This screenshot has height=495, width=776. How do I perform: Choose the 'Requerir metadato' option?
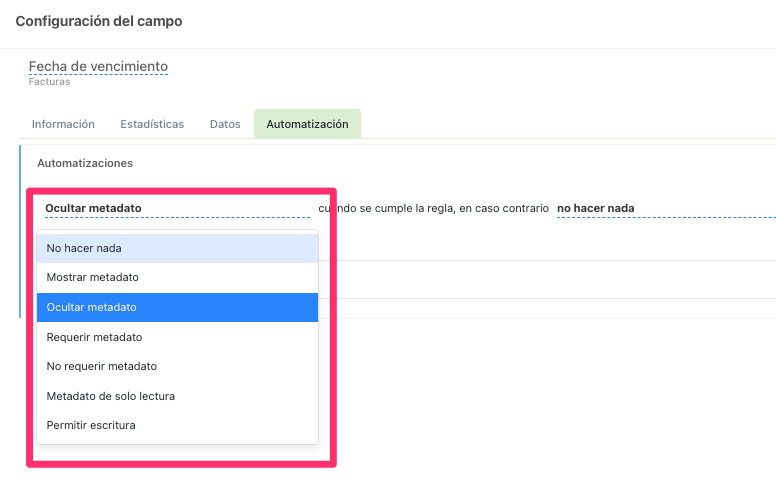tap(177, 337)
